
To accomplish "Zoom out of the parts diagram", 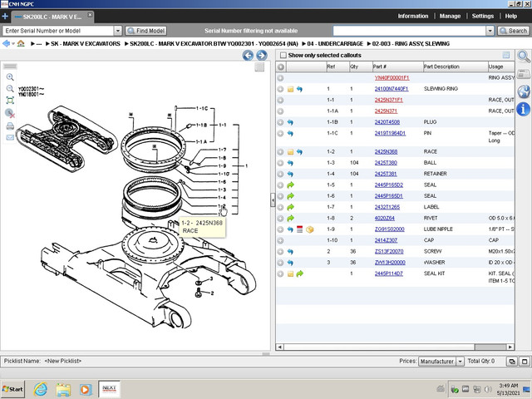I will (x=10, y=89).
